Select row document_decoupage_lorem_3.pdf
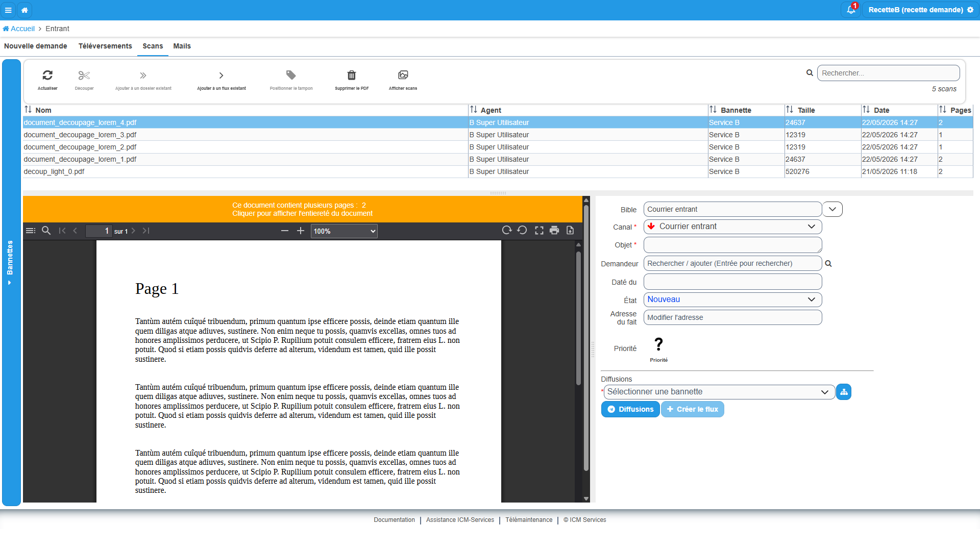The height and width of the screenshot is (551, 980). point(498,135)
